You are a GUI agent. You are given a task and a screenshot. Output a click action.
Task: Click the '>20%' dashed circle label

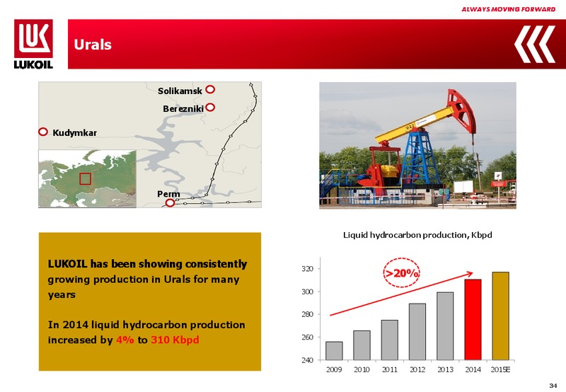[x=401, y=272]
